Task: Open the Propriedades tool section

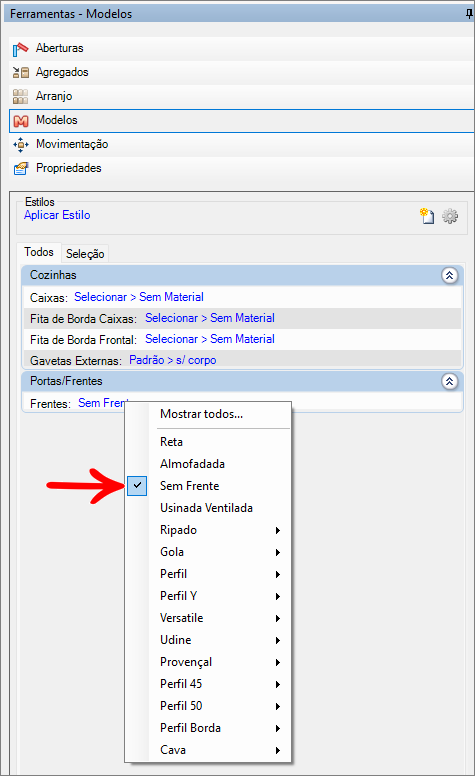Action: 241,168
